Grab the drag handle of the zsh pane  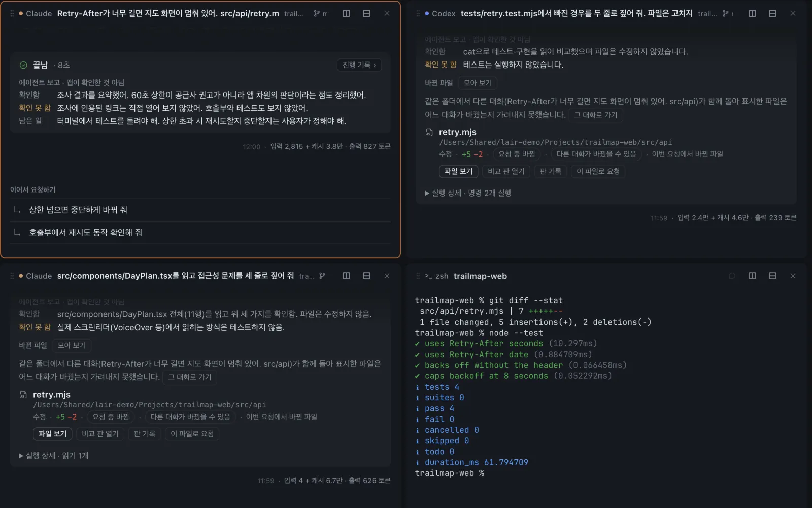pyautogui.click(x=418, y=276)
